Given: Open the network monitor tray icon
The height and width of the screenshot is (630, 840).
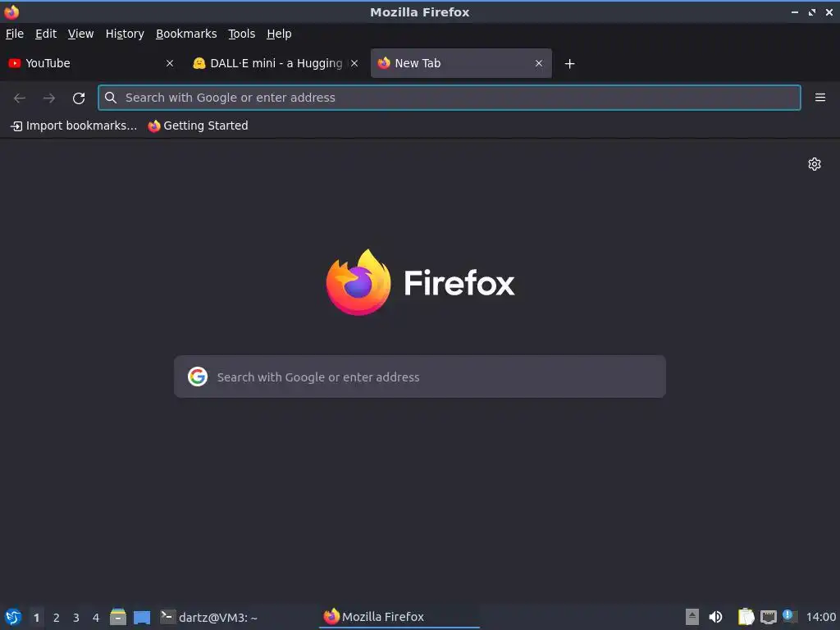Looking at the screenshot, I should point(768,617).
